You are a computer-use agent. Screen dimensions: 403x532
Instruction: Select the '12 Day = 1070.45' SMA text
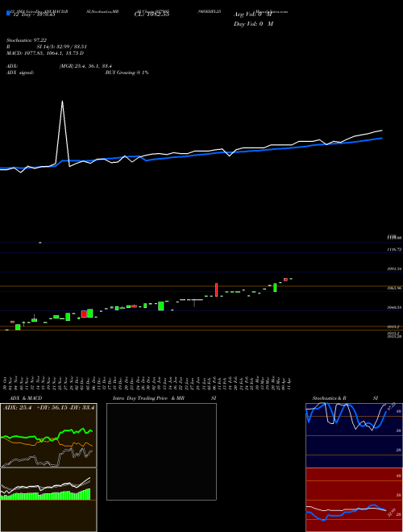pos(34,15)
